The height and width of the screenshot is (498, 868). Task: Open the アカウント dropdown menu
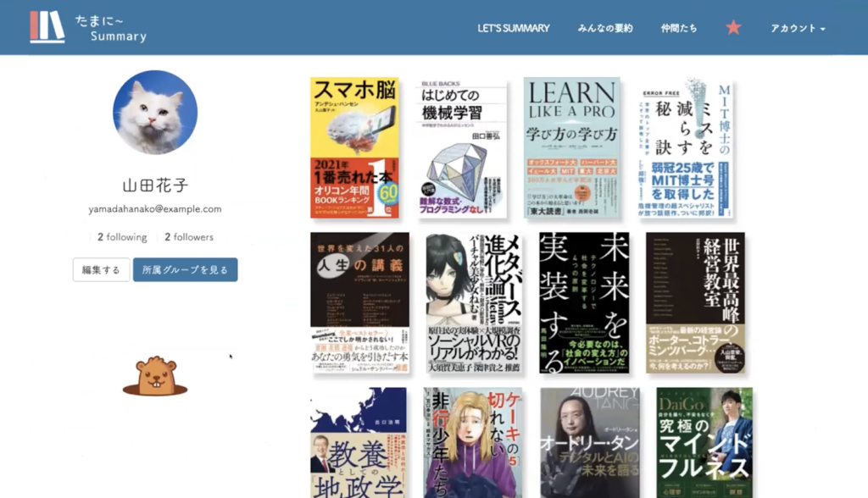click(x=798, y=28)
